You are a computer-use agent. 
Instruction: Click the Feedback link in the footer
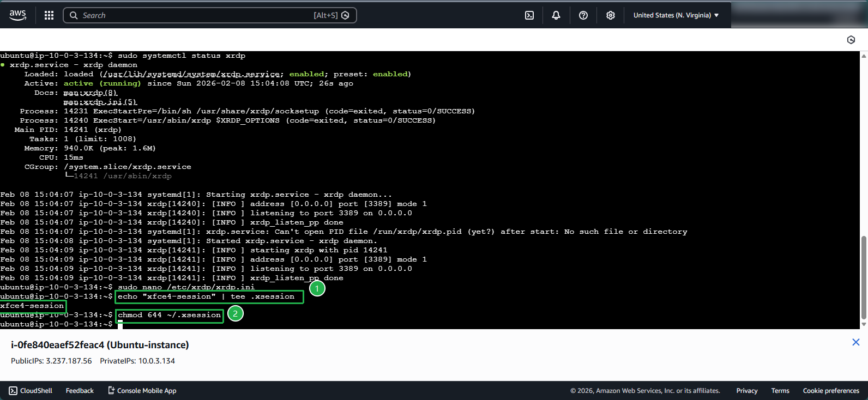pos(80,391)
